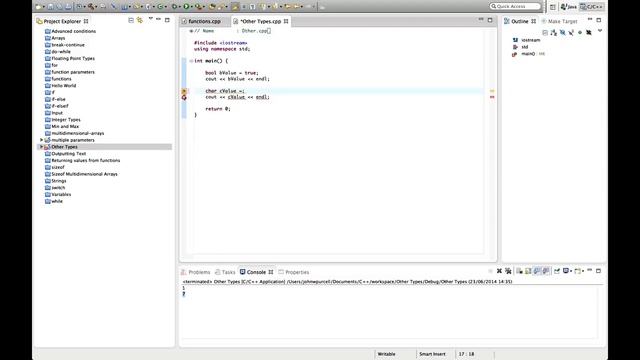This screenshot has width=640, height=360.
Task: Open the Problems tab
Action: click(196, 272)
